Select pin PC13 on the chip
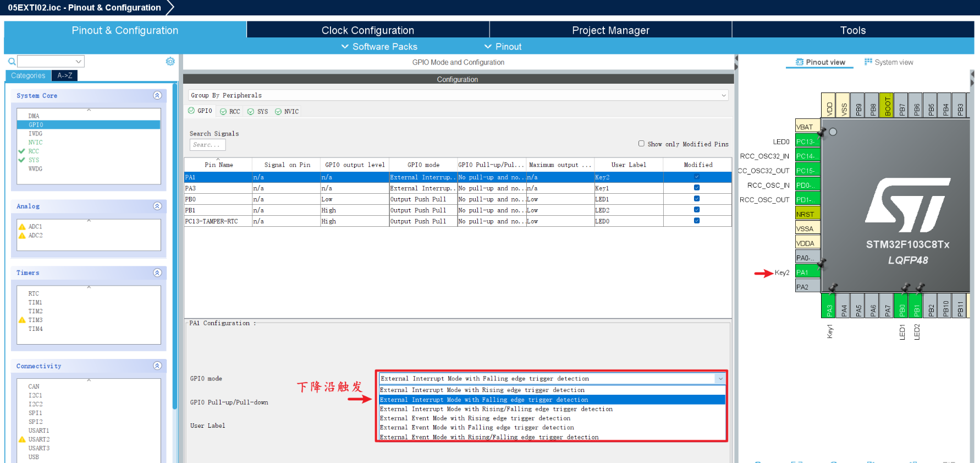The width and height of the screenshot is (980, 463). (807, 141)
